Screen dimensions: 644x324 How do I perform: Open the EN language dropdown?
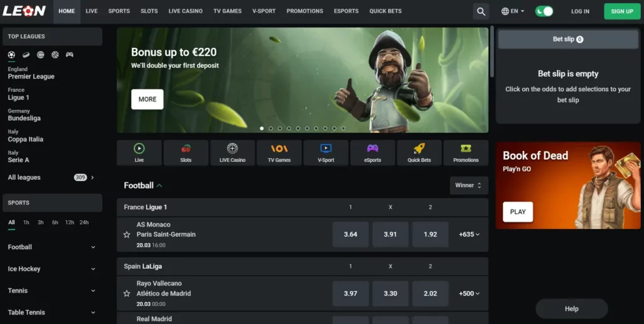point(513,11)
